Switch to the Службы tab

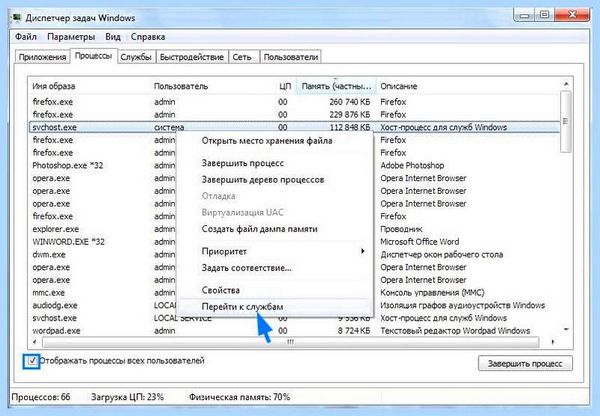pos(136,57)
